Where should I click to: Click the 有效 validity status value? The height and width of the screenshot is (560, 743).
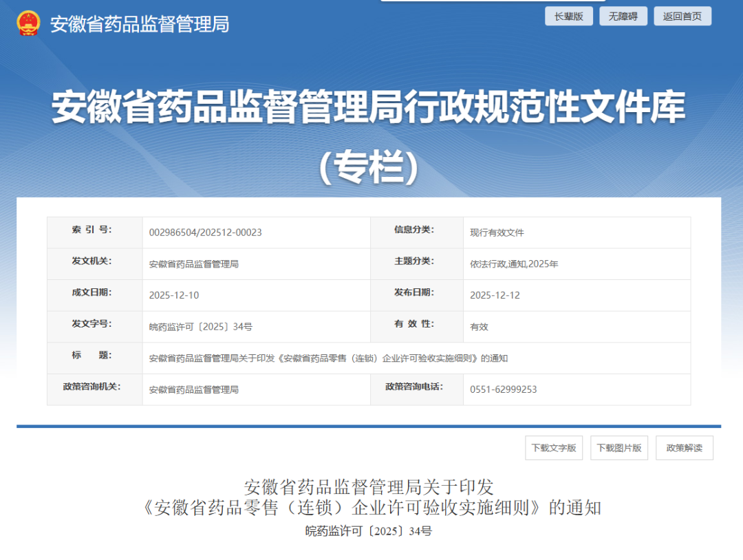tap(479, 327)
